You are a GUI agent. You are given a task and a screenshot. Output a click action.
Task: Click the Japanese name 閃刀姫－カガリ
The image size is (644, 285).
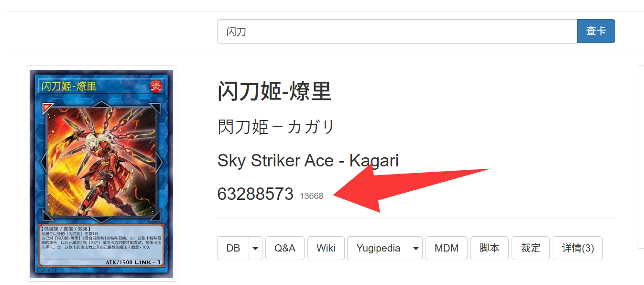pyautogui.click(x=276, y=127)
